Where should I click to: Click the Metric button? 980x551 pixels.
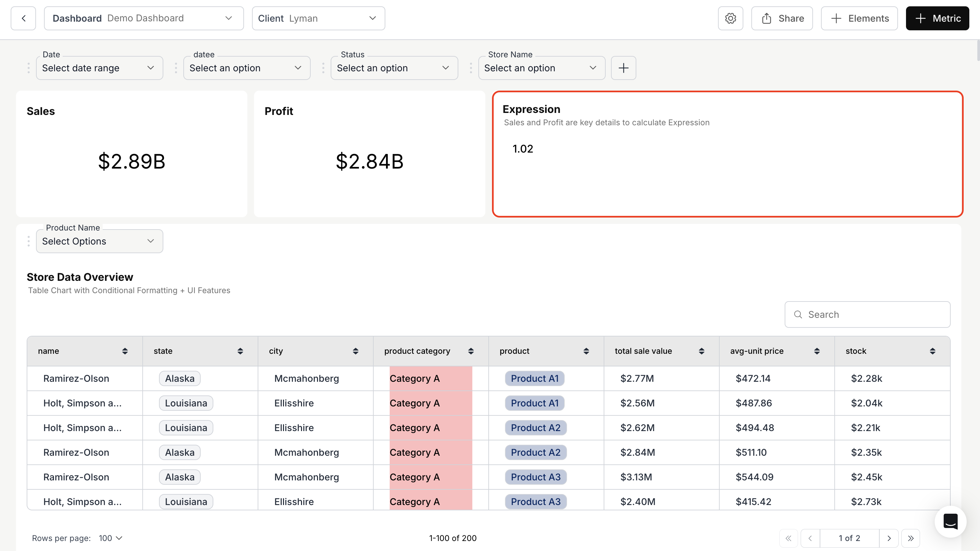pyautogui.click(x=937, y=18)
